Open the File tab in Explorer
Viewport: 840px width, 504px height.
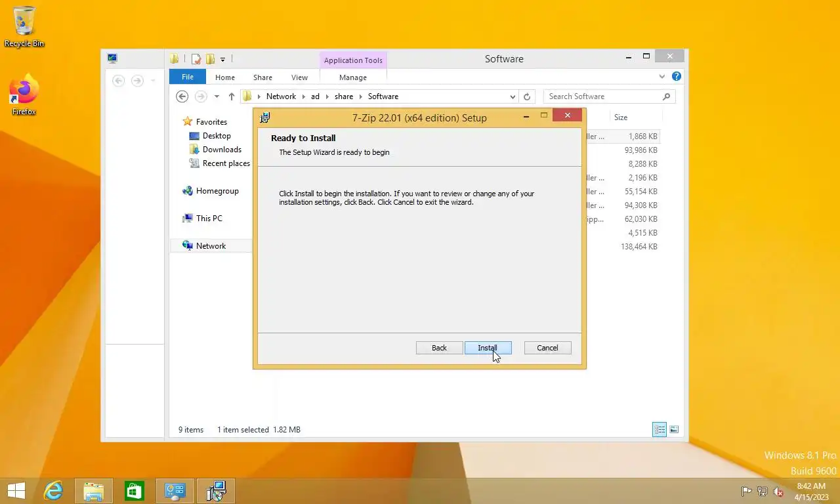click(188, 77)
